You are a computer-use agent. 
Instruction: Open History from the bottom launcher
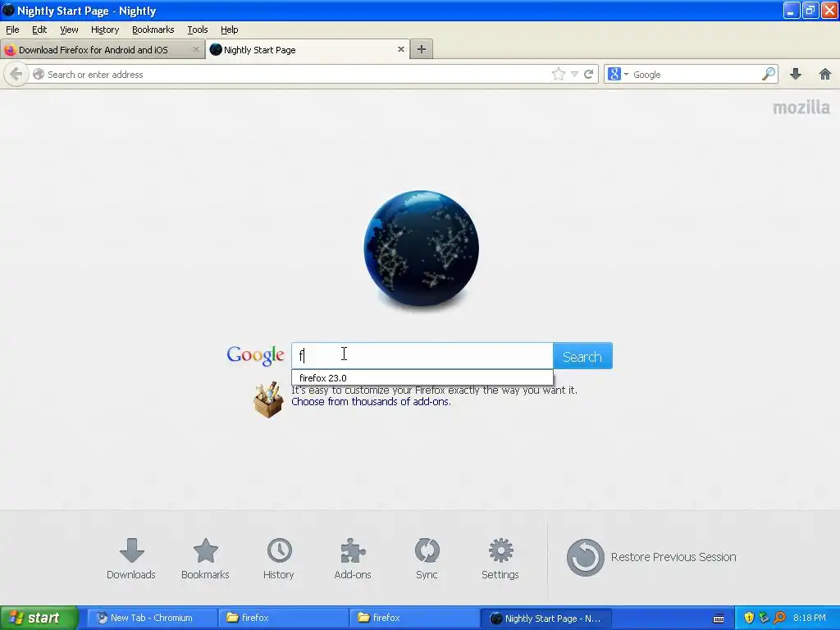(x=279, y=559)
